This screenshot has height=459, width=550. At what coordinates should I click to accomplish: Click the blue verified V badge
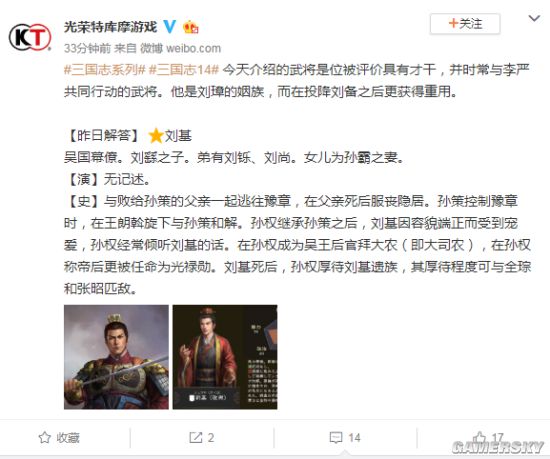(170, 27)
